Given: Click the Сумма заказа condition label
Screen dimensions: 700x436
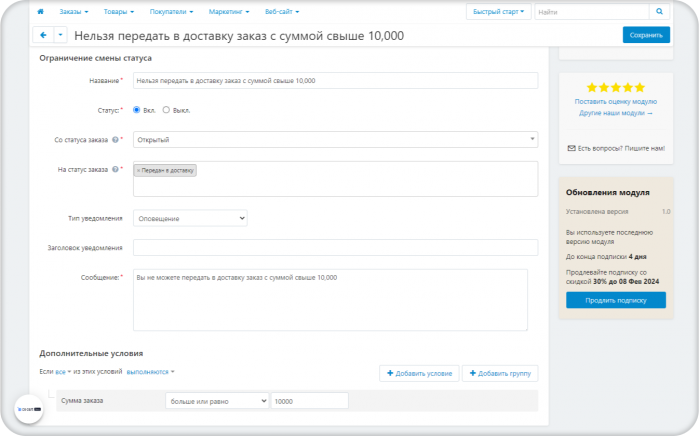Looking at the screenshot, I should pyautogui.click(x=82, y=401).
